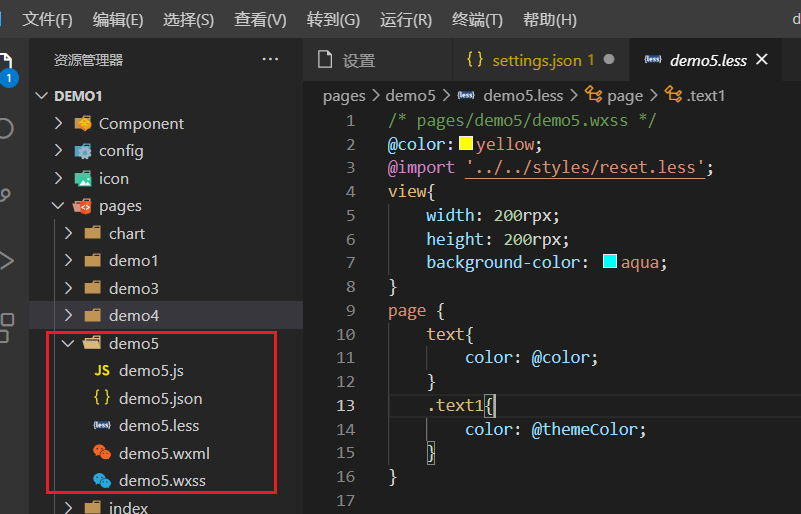801x514 pixels.
Task: Click orange WeChat icon beside demo5.wxml
Action: pos(102,452)
